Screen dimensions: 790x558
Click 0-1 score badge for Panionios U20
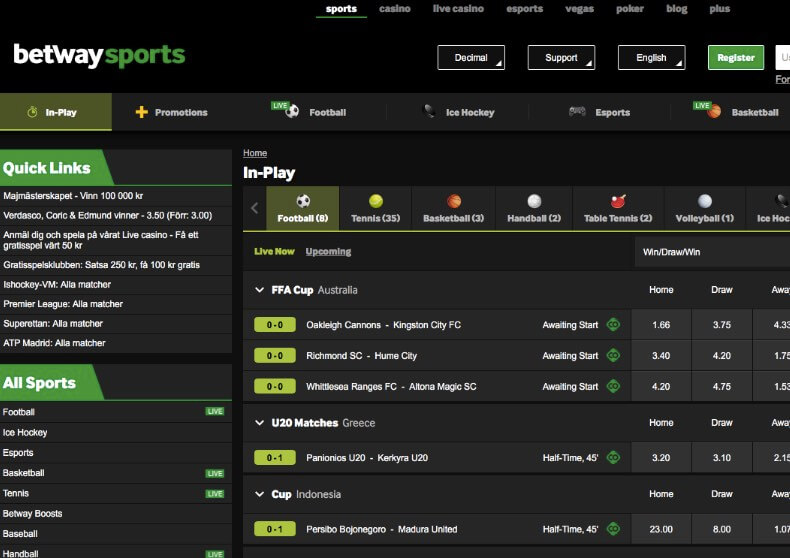275,458
